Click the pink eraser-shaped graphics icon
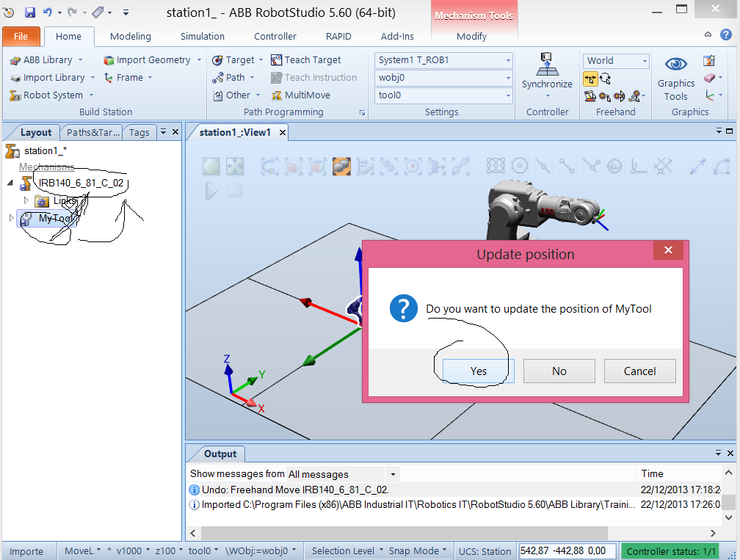 click(x=709, y=78)
